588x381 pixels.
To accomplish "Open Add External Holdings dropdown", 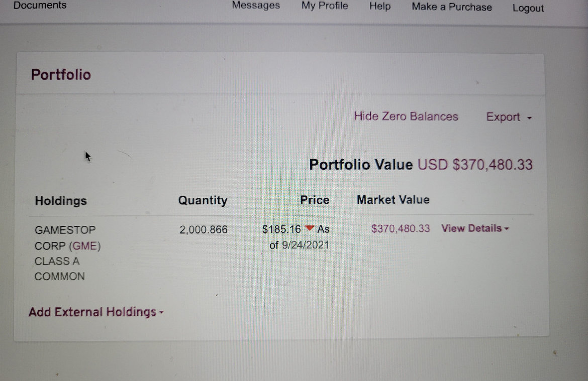I will coord(96,312).
